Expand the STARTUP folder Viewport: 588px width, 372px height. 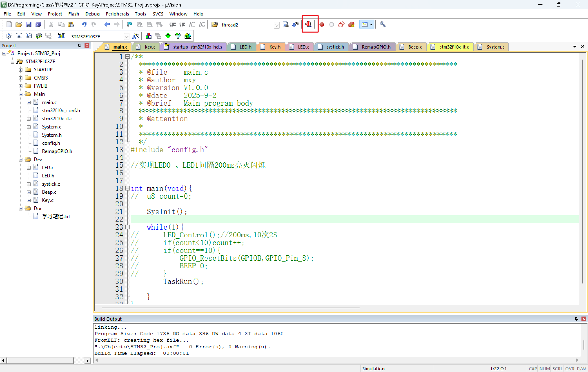(x=20, y=70)
